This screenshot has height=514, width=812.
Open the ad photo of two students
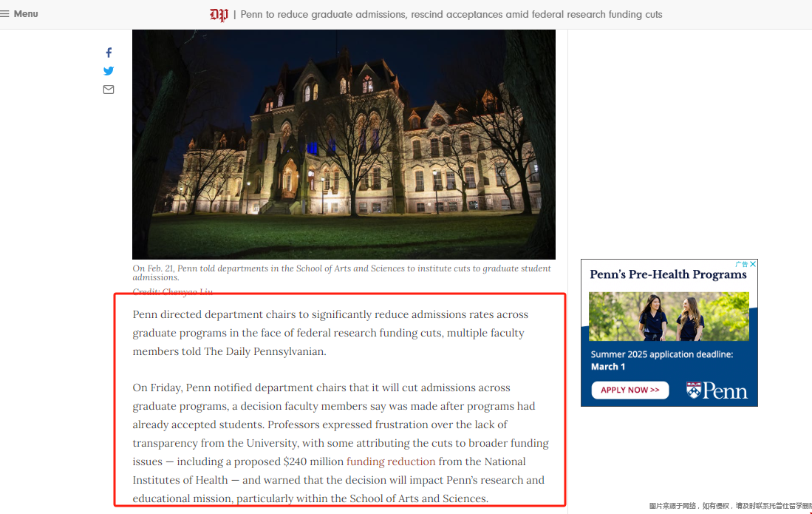tap(669, 317)
